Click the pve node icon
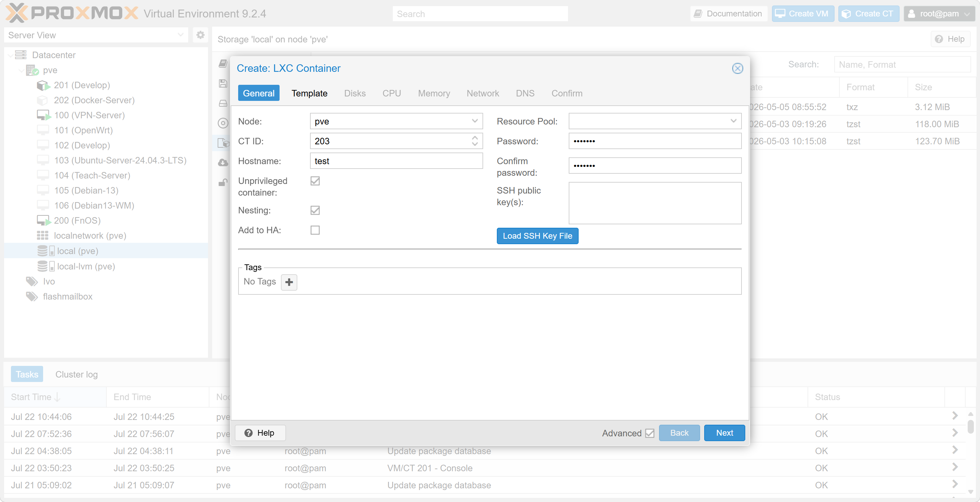Screen dimensions: 980x502 click(32, 70)
